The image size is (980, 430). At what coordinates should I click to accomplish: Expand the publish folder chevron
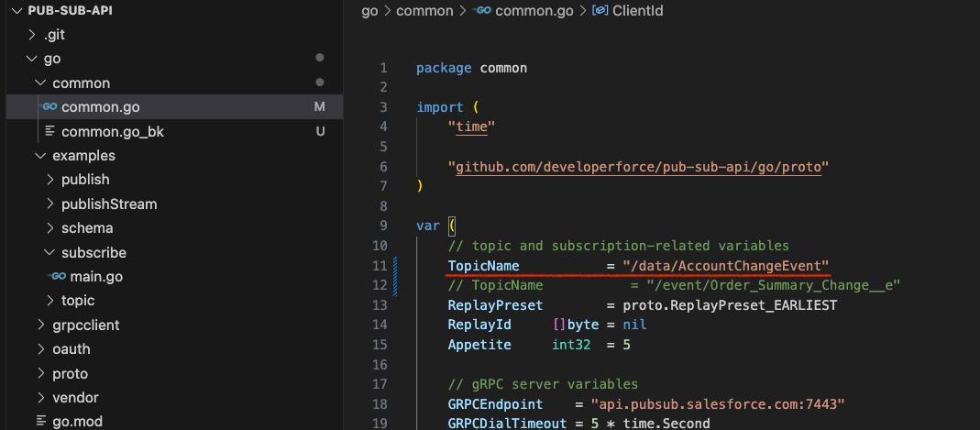coord(50,180)
